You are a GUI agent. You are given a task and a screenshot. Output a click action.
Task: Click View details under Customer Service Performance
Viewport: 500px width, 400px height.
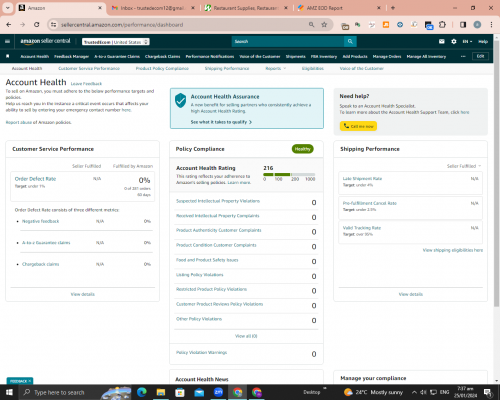(83, 294)
